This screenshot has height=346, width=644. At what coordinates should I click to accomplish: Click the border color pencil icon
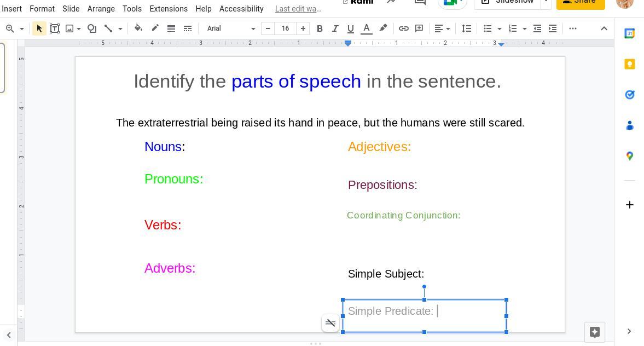[155, 28]
